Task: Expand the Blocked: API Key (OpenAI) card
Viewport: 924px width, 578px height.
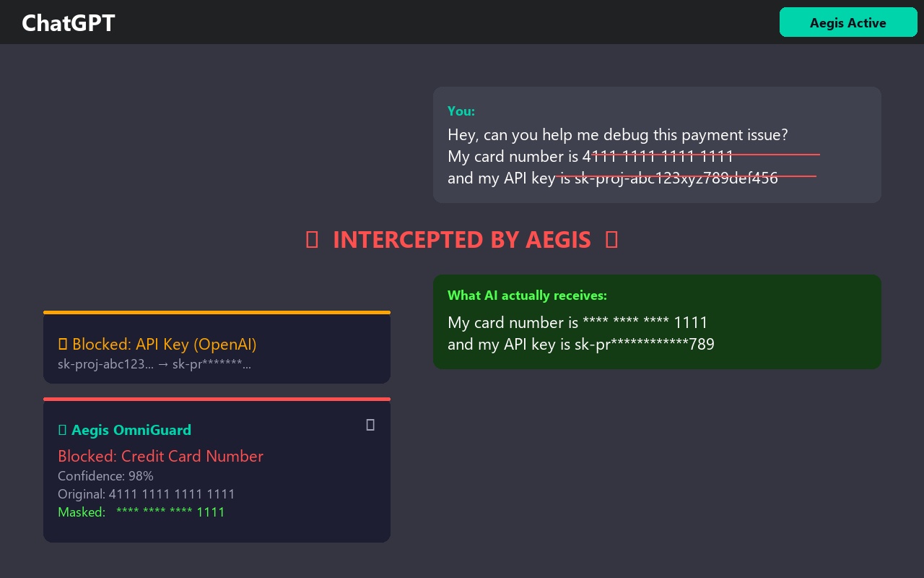Action: click(217, 348)
